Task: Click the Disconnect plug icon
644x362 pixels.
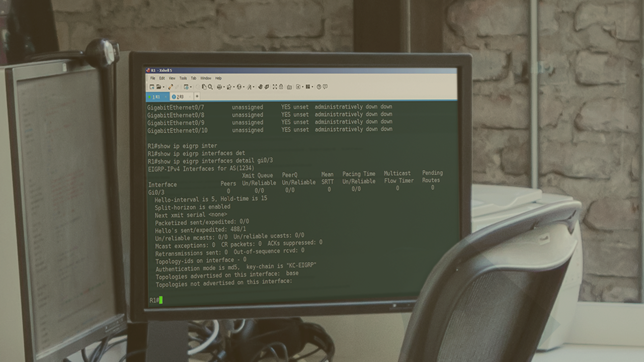Action: (178, 87)
